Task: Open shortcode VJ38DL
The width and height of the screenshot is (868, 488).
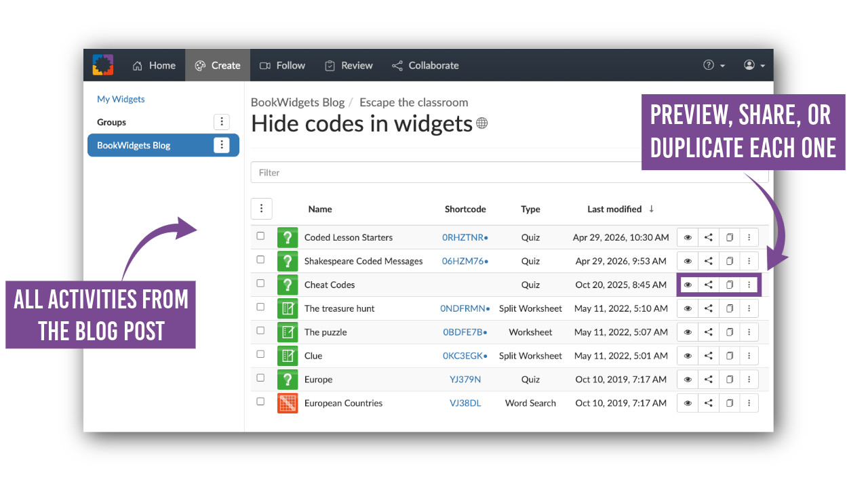Action: click(465, 403)
